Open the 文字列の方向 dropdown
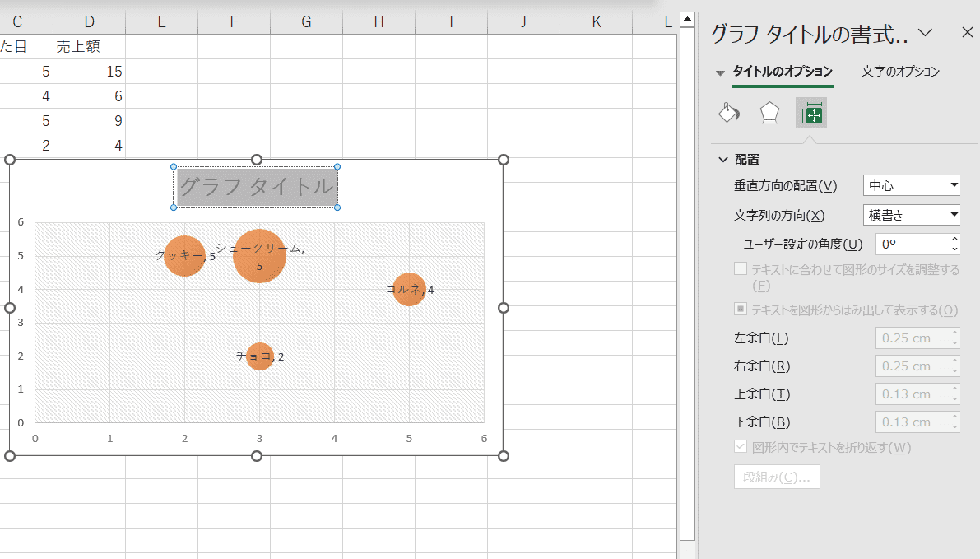980x559 pixels. point(912,215)
